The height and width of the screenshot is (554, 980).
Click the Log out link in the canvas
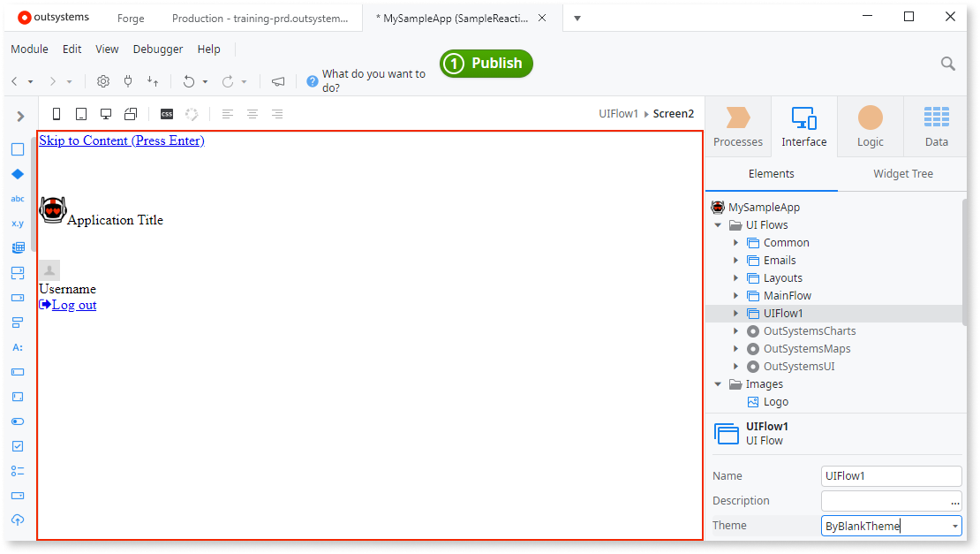coord(74,304)
